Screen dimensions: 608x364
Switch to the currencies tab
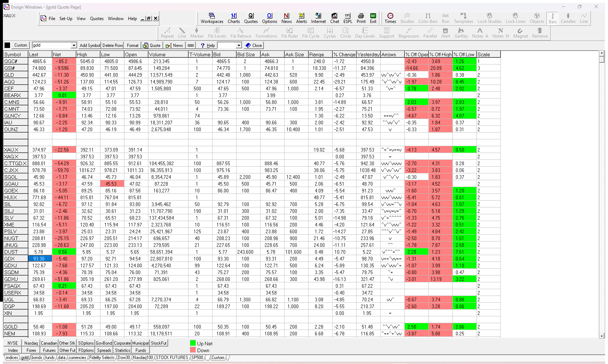tap(77, 358)
